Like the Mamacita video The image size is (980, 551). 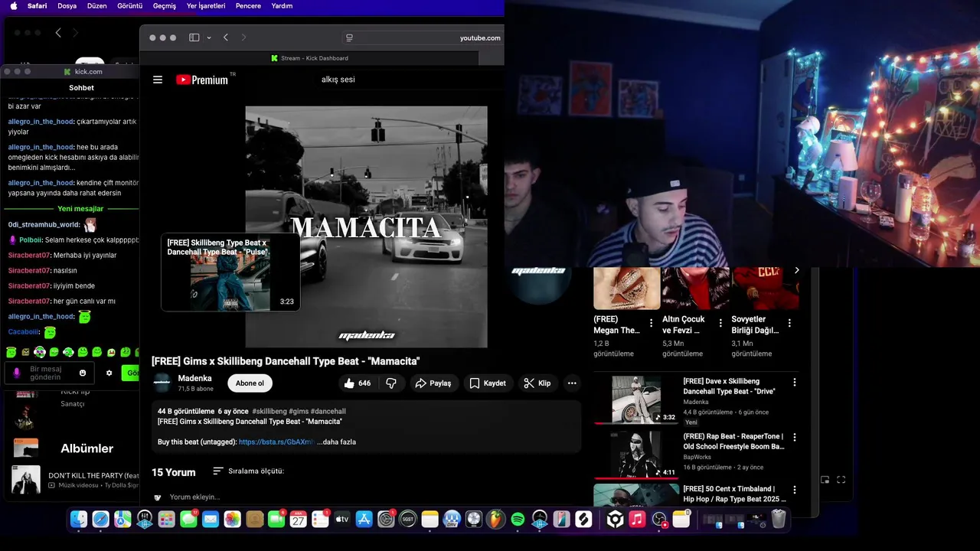358,383
